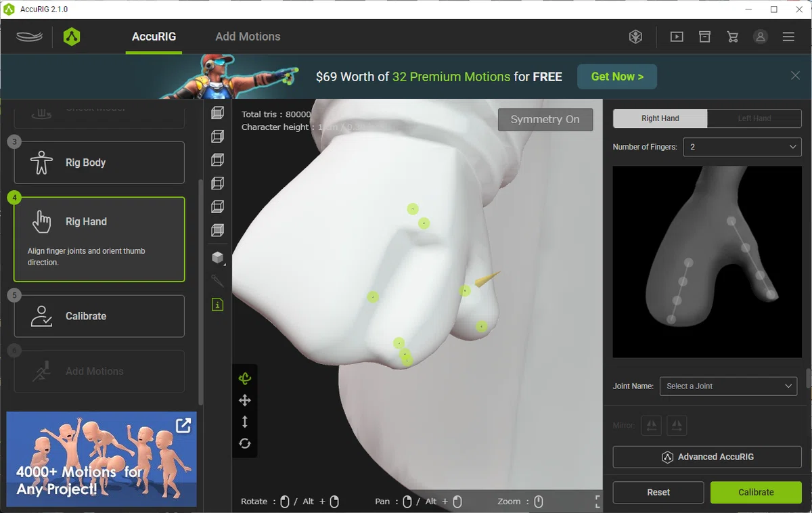
Task: Open the hamburger menu in header
Action: tap(788, 37)
